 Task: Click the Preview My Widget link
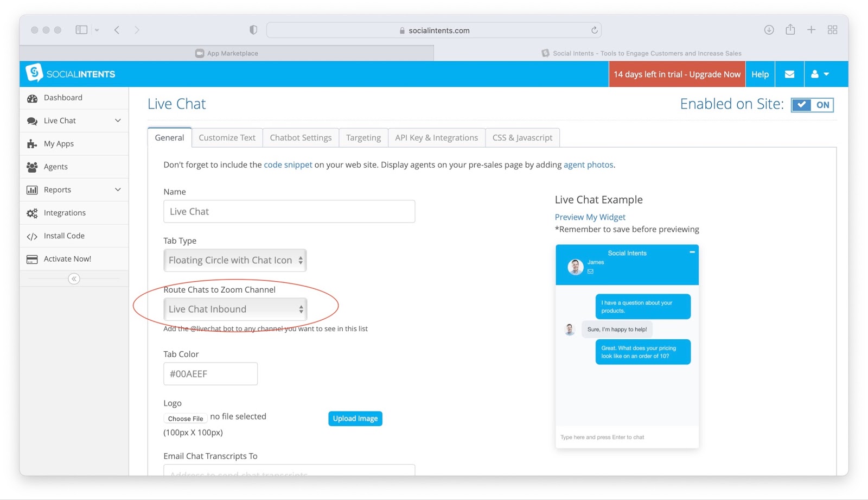click(590, 217)
